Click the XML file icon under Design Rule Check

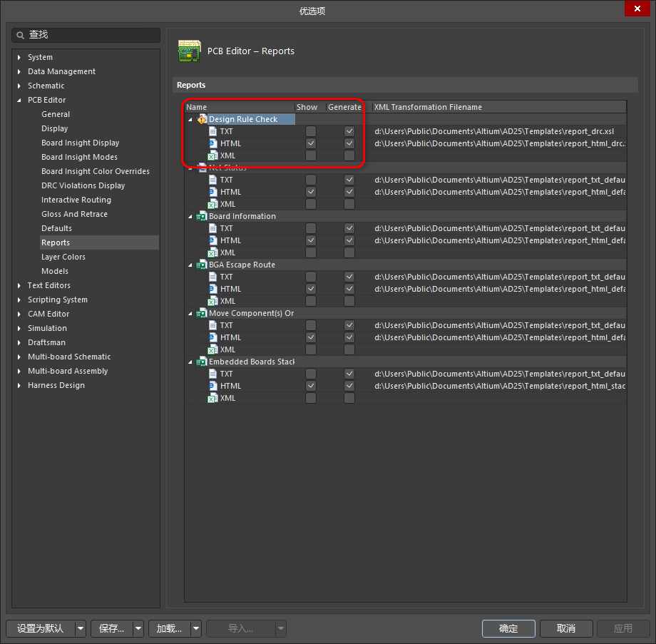213,155
